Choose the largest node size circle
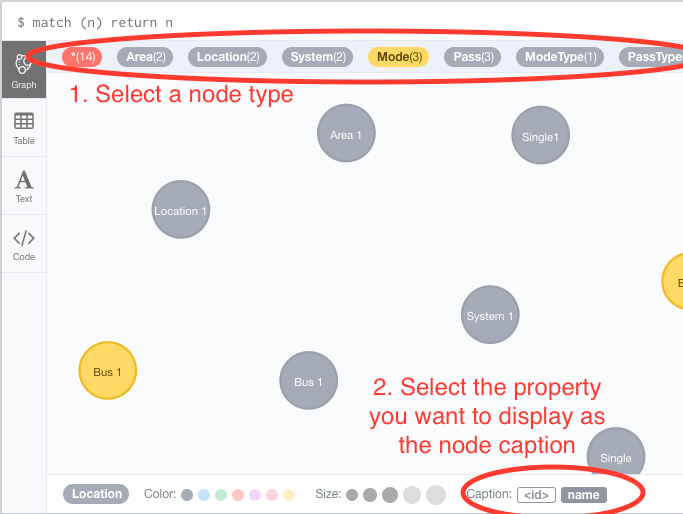 tap(435, 495)
